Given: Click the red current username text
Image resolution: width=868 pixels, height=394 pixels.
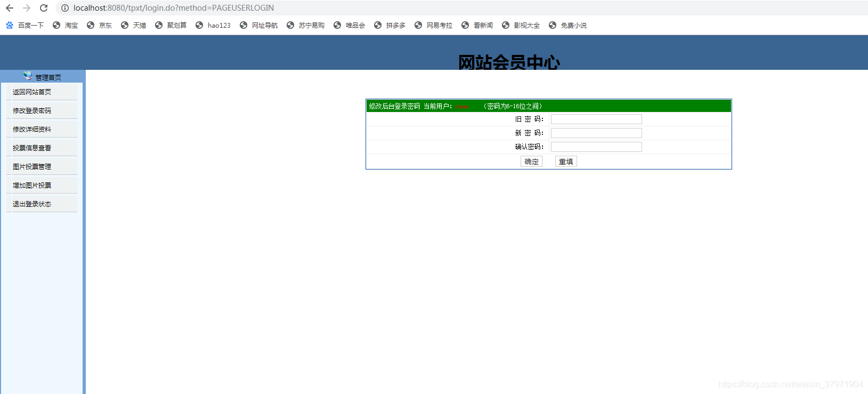Looking at the screenshot, I should 462,107.
